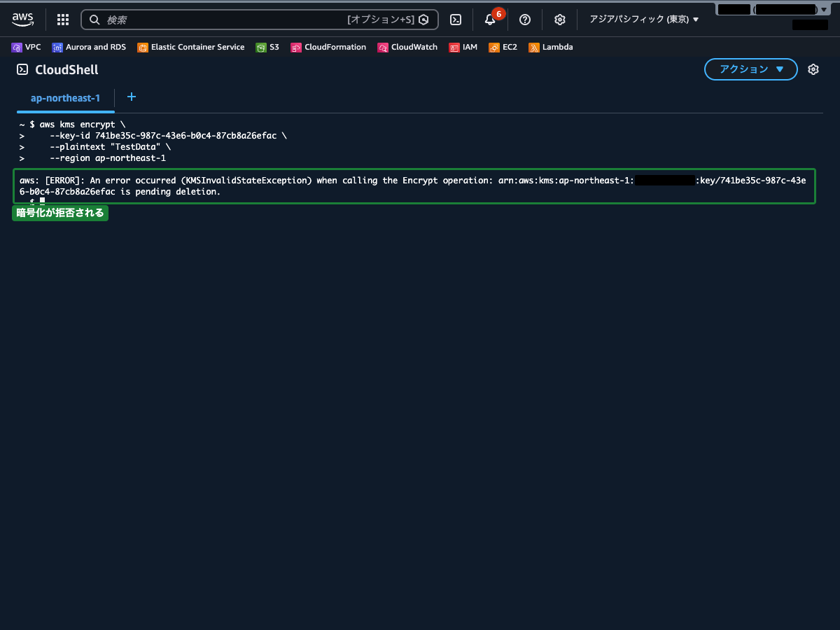This screenshot has width=840, height=630.
Task: Open CloudShell preferences gear
Action: pos(813,69)
